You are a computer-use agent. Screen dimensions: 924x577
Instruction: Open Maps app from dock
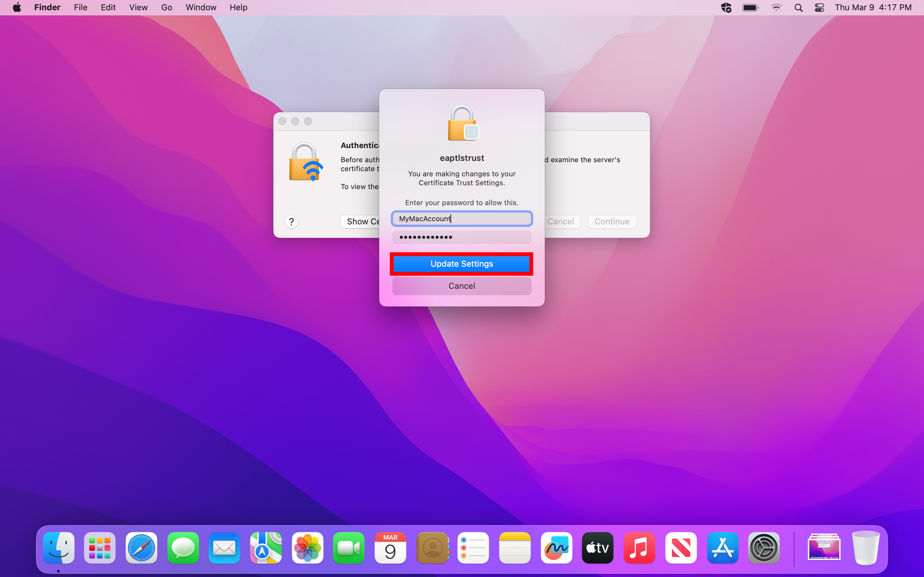click(265, 548)
